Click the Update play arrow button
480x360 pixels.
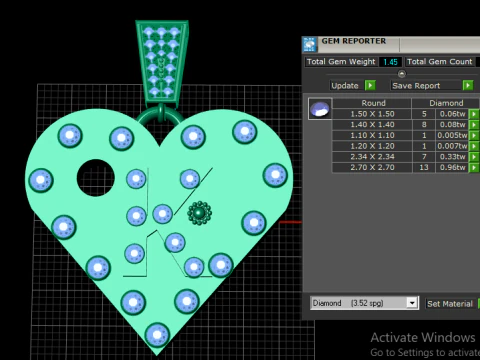pos(370,86)
